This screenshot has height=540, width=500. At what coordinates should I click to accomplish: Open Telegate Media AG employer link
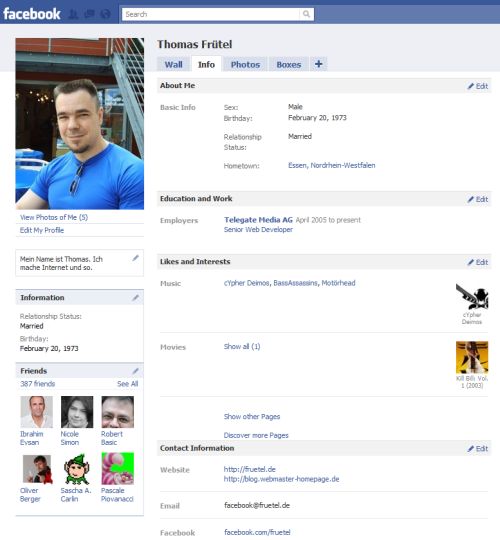(258, 220)
